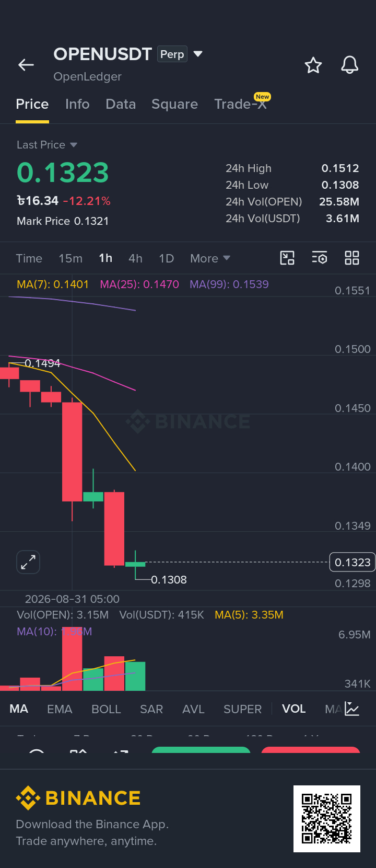Select the 1h chart interval
Viewport: 376px width, 868px height.
pos(105,258)
